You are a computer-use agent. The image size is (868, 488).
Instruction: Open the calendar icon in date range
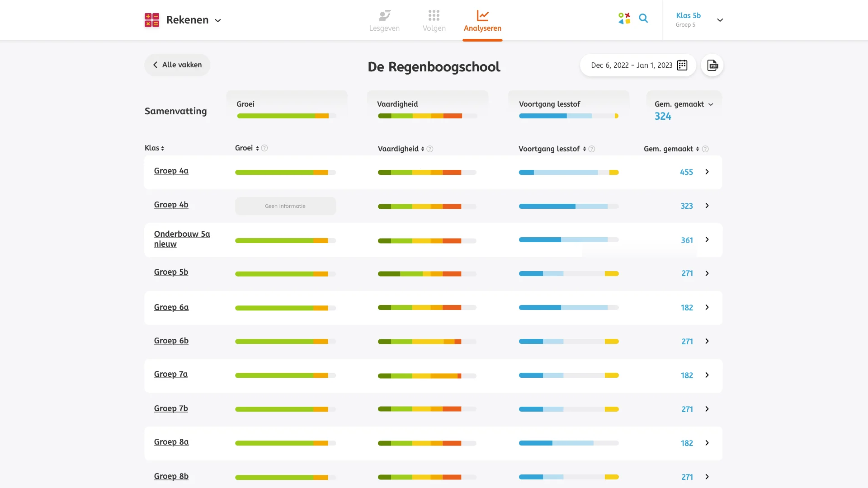pos(682,66)
